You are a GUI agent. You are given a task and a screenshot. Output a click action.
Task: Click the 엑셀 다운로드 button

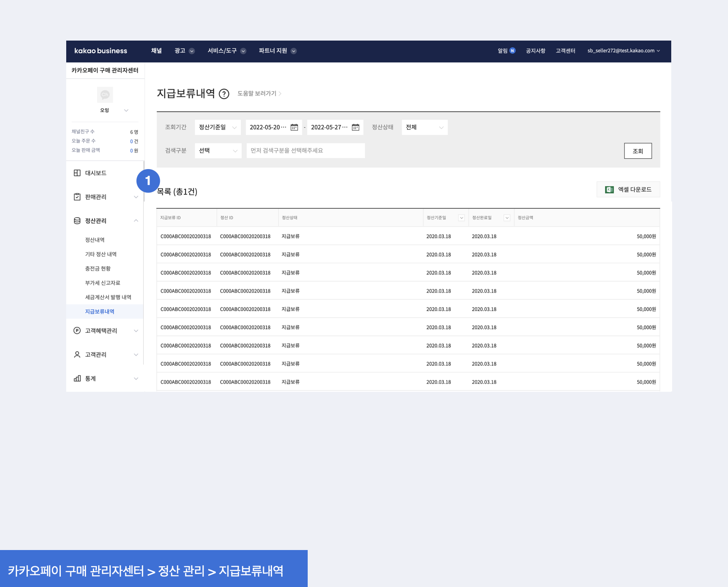[628, 190]
